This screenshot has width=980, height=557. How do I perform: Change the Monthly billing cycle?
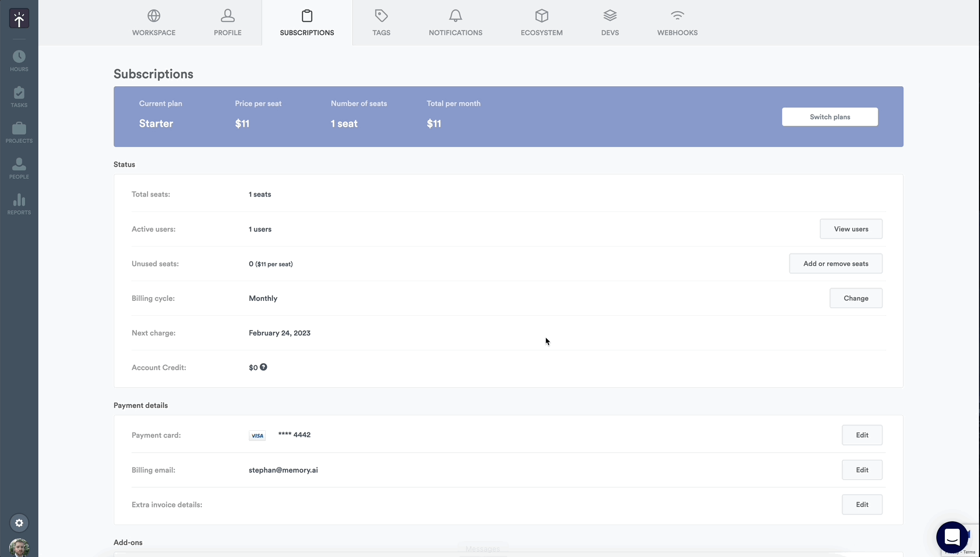[855, 298]
